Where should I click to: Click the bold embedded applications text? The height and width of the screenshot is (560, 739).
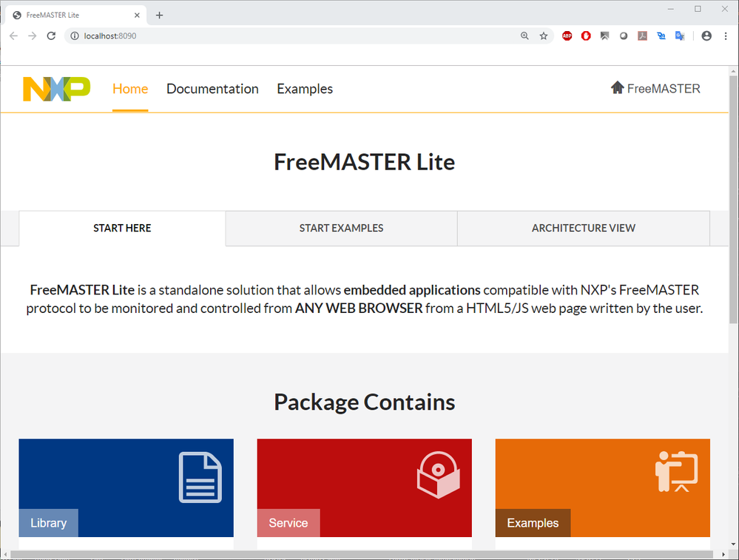pos(412,290)
